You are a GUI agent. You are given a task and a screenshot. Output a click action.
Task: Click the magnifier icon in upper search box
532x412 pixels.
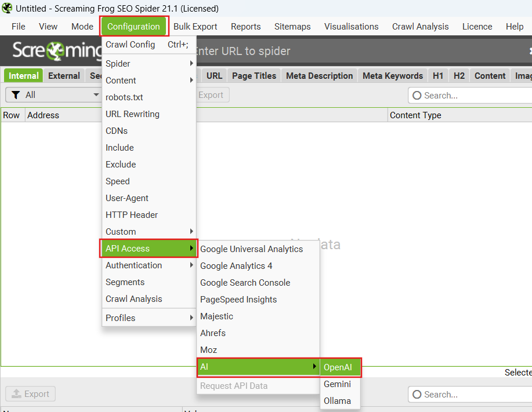tap(417, 96)
